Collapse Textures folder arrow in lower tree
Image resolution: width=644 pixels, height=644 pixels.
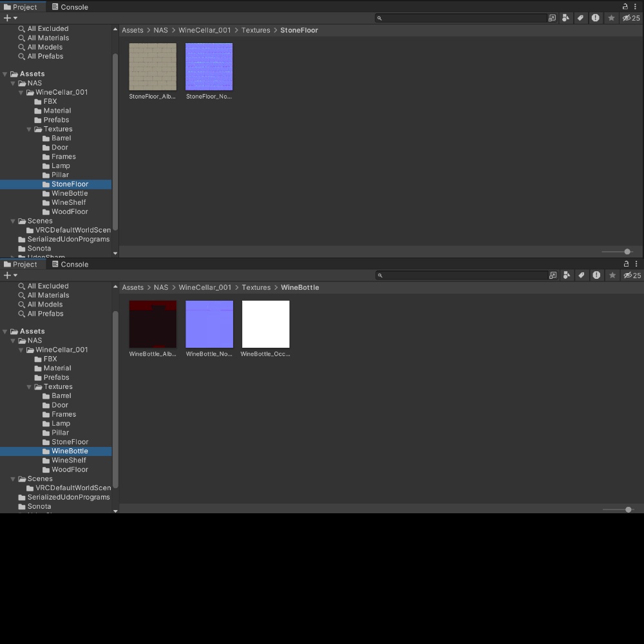coord(29,387)
